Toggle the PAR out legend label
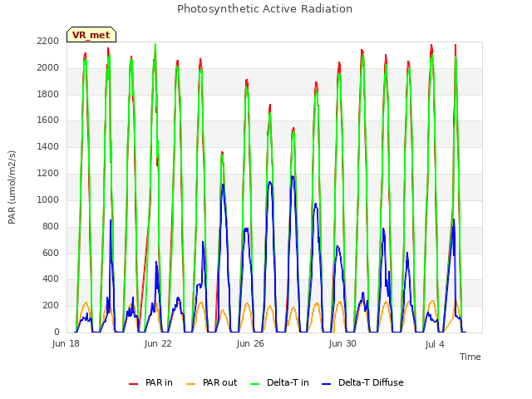 click(x=219, y=382)
